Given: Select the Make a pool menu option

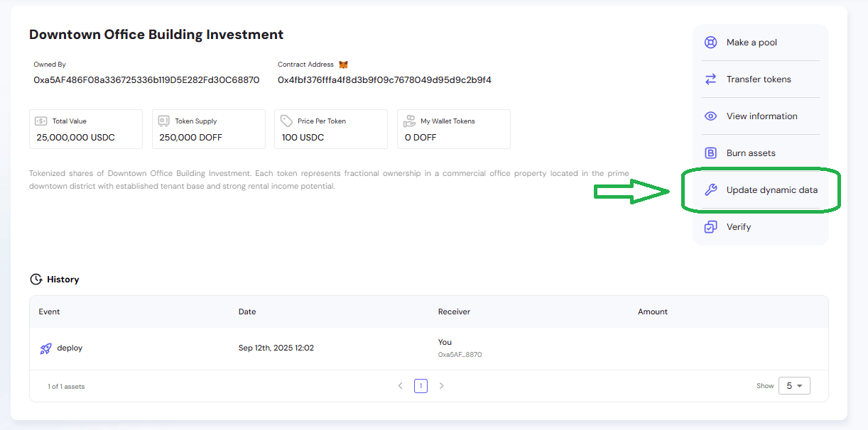Looking at the screenshot, I should (752, 43).
